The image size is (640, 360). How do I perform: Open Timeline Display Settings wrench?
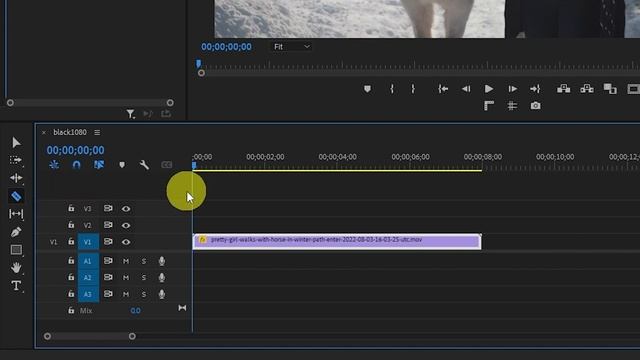tap(144, 165)
